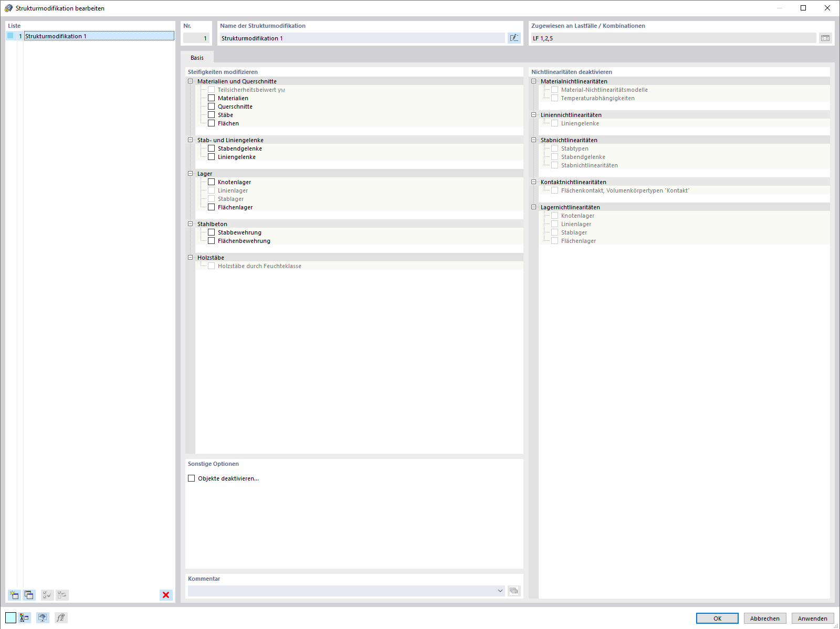Tick Liniengelenke under Stab- und Liniengelenke
The width and height of the screenshot is (840, 629).
pyautogui.click(x=212, y=157)
